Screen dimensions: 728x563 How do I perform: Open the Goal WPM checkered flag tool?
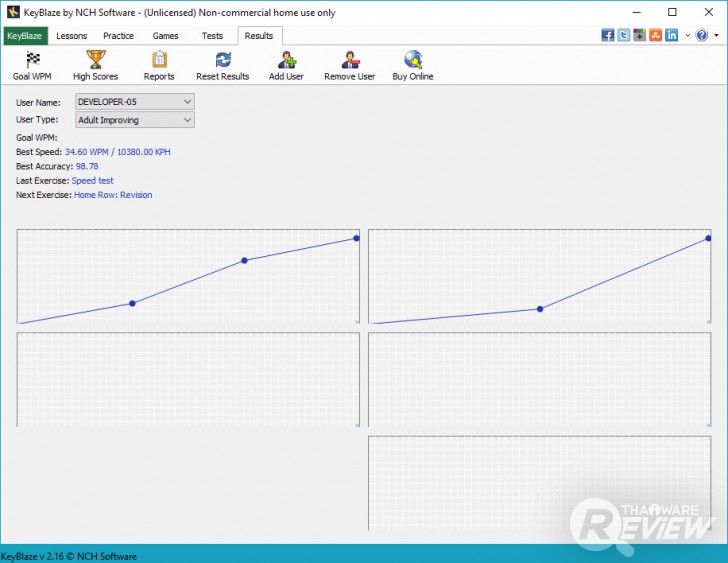pos(32,65)
